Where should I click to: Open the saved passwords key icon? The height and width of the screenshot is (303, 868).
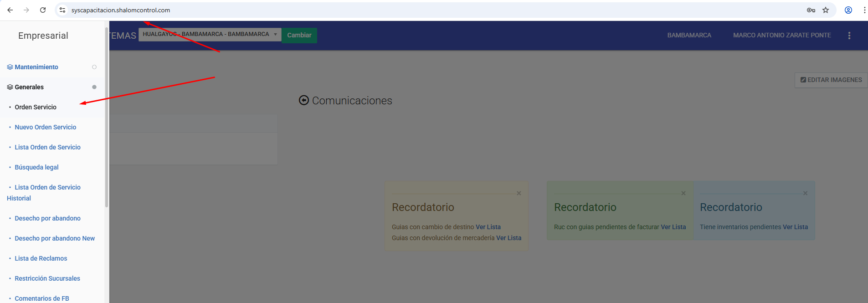811,10
